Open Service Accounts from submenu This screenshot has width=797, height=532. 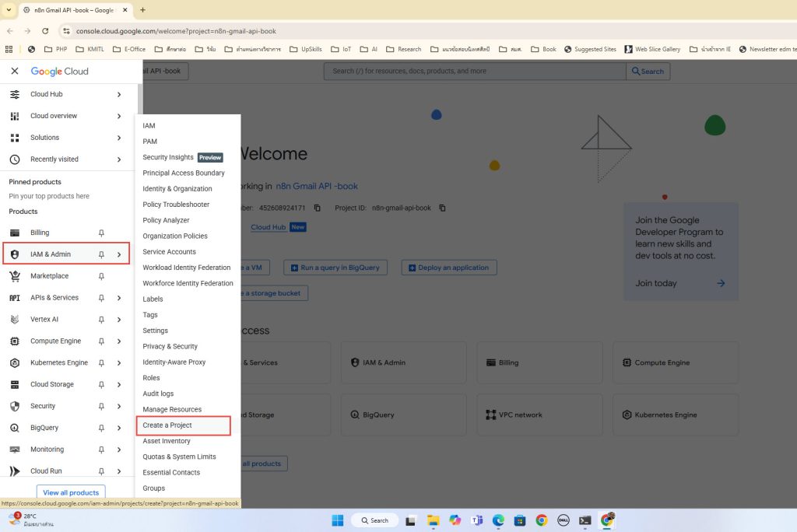click(169, 252)
